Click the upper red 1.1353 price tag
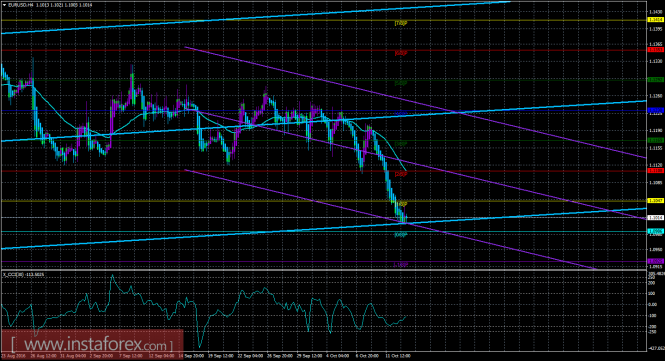The width and height of the screenshot is (665, 361). 655,50
